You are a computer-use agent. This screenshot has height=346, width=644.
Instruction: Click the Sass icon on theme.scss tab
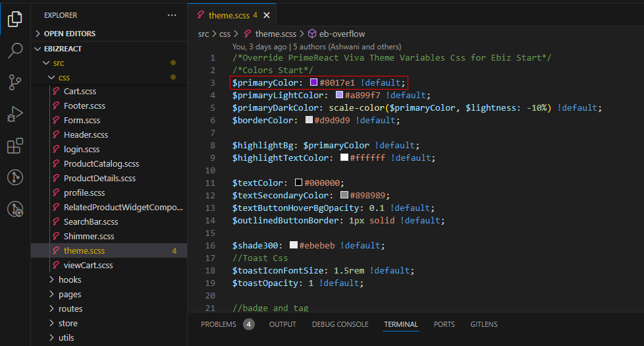(x=201, y=14)
